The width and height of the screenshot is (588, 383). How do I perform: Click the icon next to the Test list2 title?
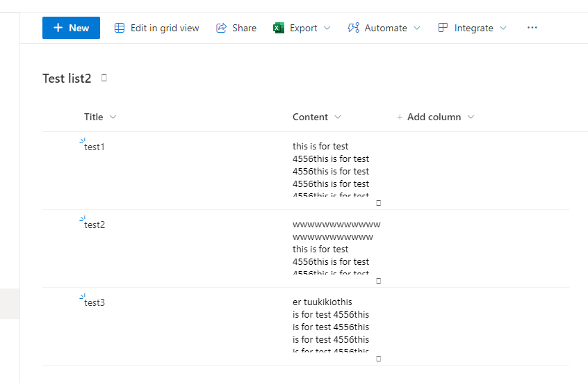[104, 78]
